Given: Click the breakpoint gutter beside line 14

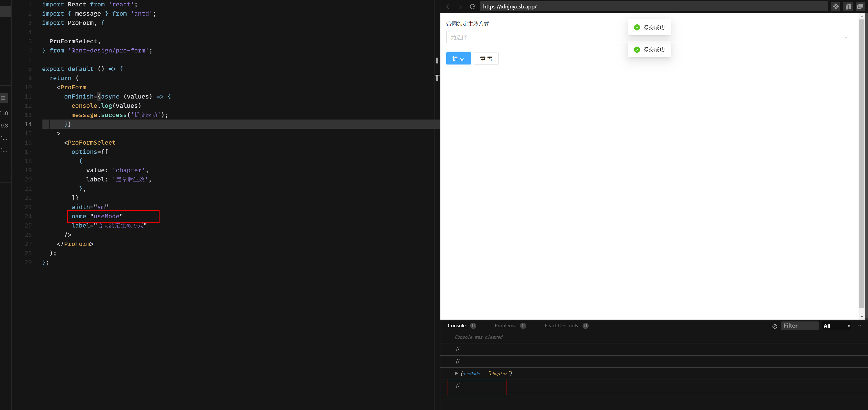Looking at the screenshot, I should (37, 124).
